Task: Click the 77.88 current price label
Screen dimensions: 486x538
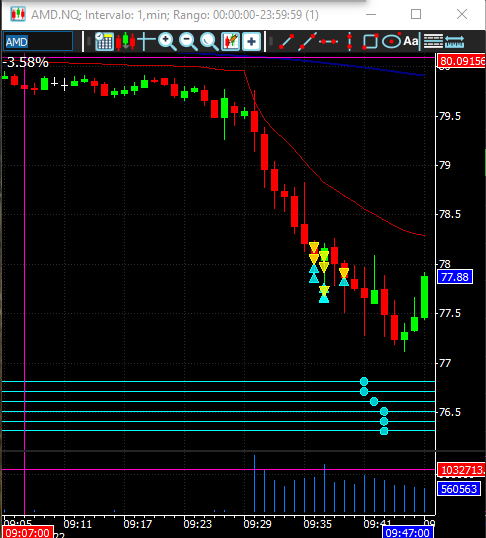Action: point(455,277)
